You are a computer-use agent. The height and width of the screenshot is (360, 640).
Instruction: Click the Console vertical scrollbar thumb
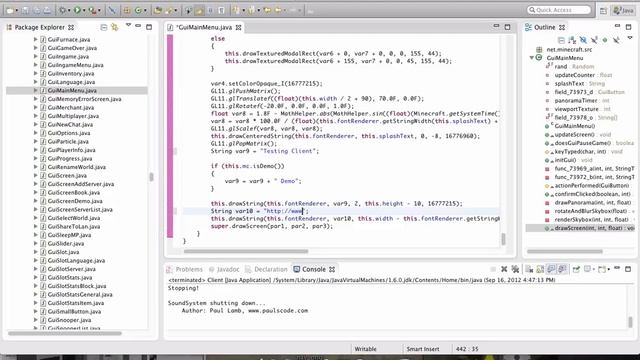pyautogui.click(x=630, y=322)
